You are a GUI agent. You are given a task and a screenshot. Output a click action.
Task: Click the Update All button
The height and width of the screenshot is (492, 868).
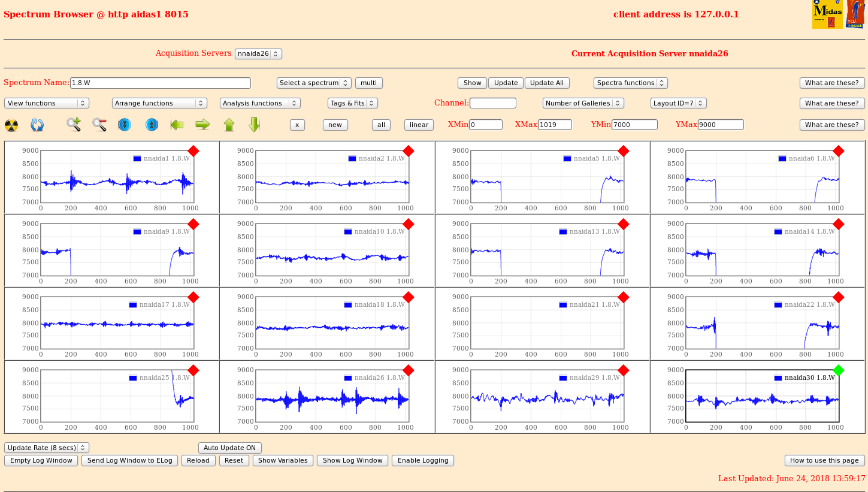pyautogui.click(x=547, y=83)
